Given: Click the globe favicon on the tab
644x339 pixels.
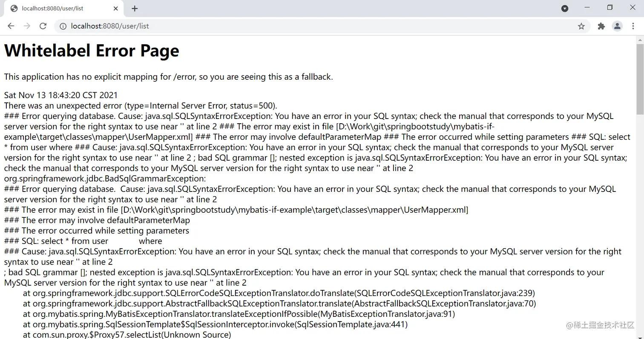Looking at the screenshot, I should [x=14, y=9].
